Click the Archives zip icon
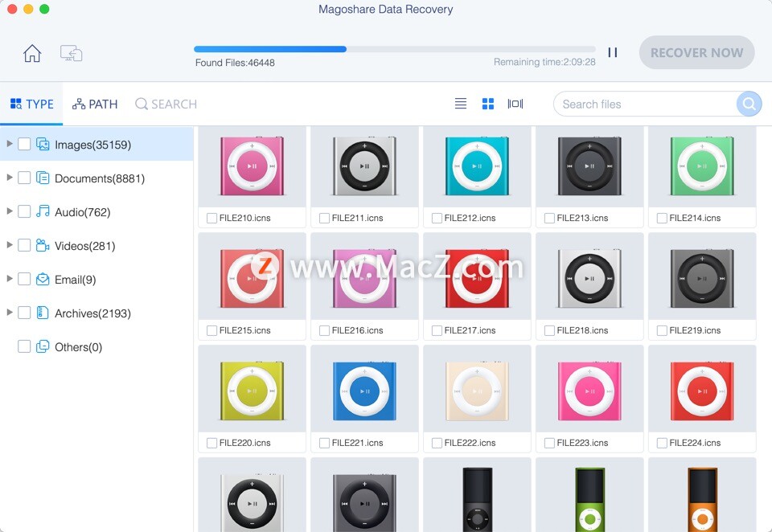The width and height of the screenshot is (772, 532). pyautogui.click(x=43, y=313)
